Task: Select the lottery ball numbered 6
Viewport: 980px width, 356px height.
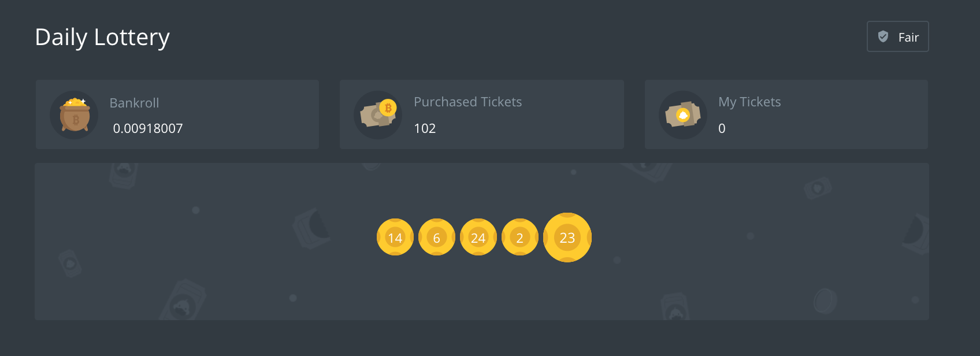Action: click(437, 237)
